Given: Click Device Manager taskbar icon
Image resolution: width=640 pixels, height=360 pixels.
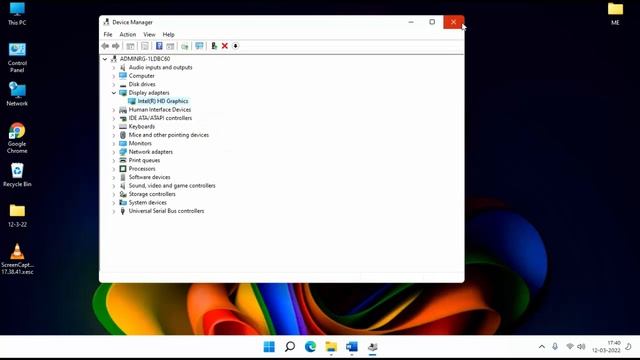Looking at the screenshot, I should [x=372, y=347].
